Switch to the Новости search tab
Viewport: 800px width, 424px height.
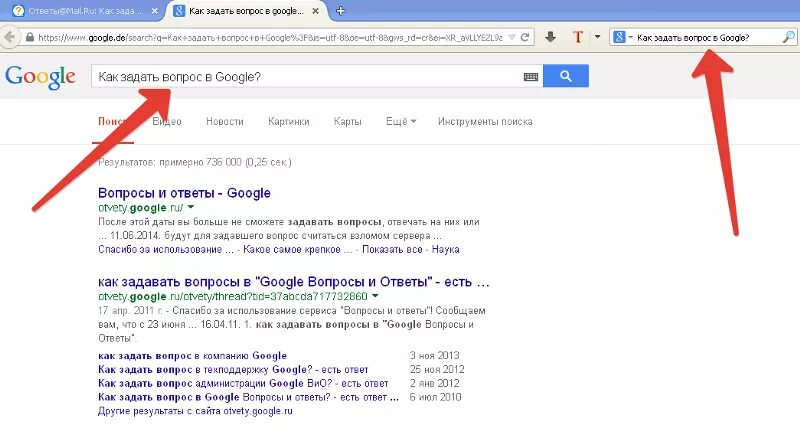pyautogui.click(x=224, y=121)
